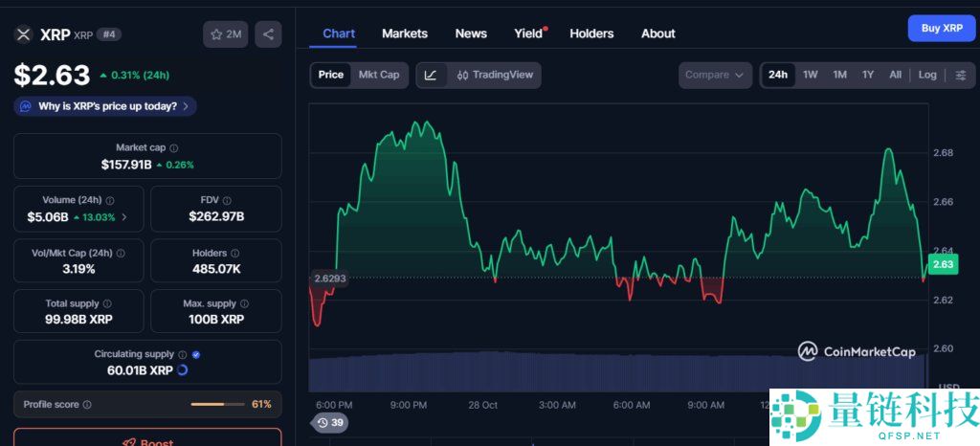Click the 28 Oct date axis label
This screenshot has width=980, height=446.
click(482, 406)
